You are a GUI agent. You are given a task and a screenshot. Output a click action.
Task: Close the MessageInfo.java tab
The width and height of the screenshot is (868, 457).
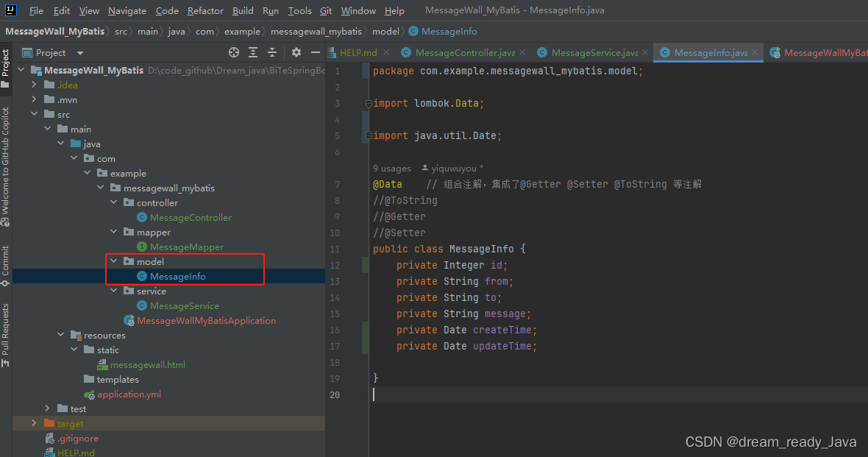[x=755, y=53]
